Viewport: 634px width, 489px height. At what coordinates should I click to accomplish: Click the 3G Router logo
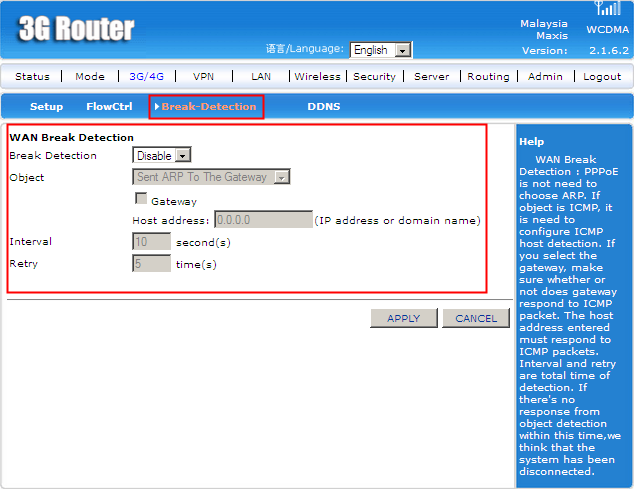pyautogui.click(x=76, y=29)
